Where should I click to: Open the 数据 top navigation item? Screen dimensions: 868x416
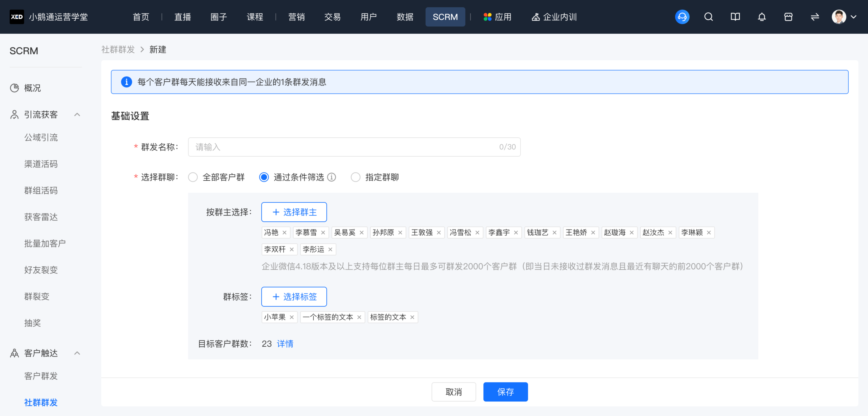click(405, 17)
